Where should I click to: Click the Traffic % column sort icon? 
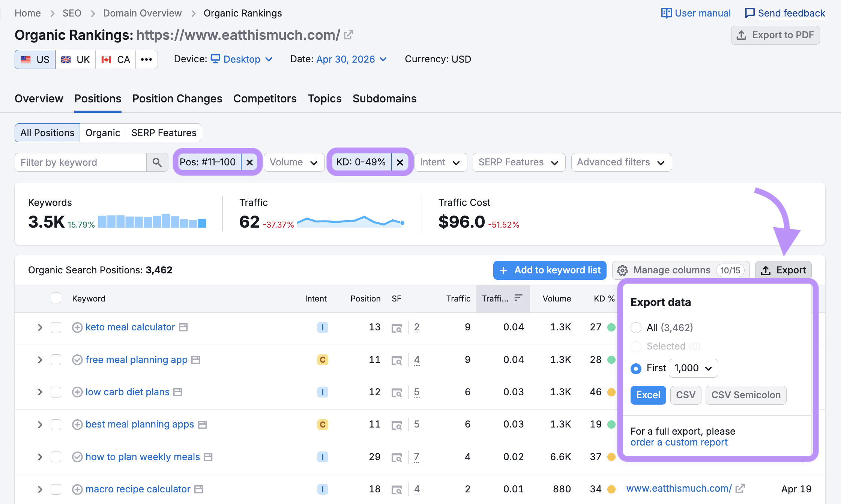(518, 298)
